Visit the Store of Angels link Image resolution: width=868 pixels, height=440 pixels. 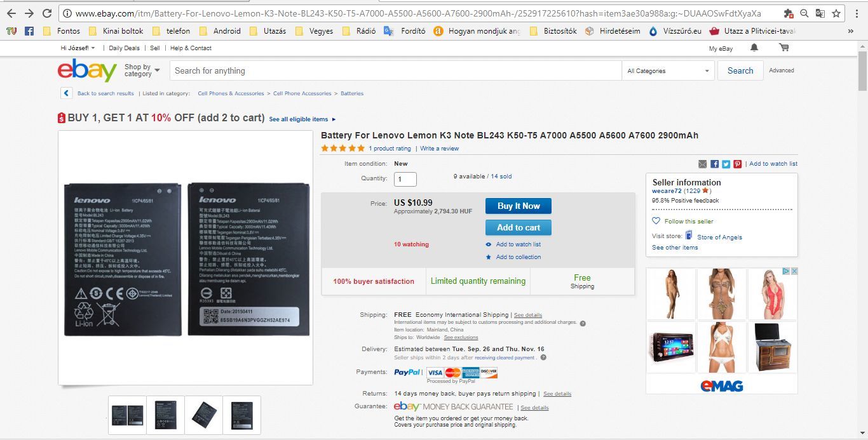click(x=719, y=237)
